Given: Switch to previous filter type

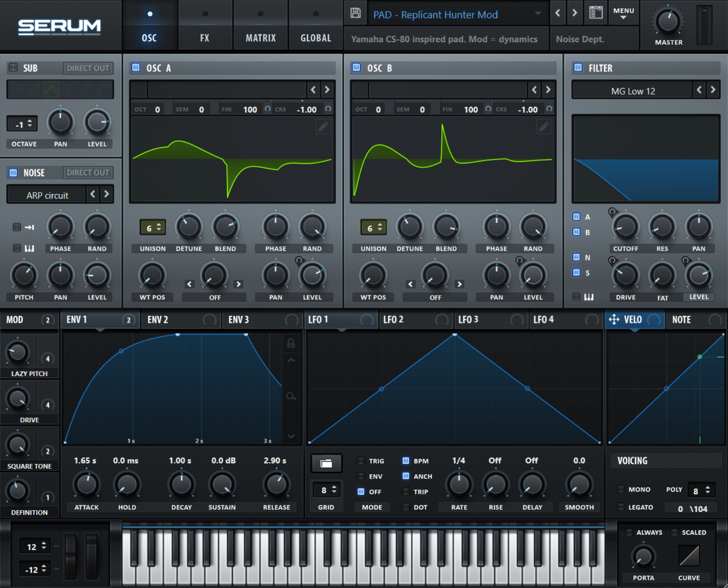Looking at the screenshot, I should 699,90.
